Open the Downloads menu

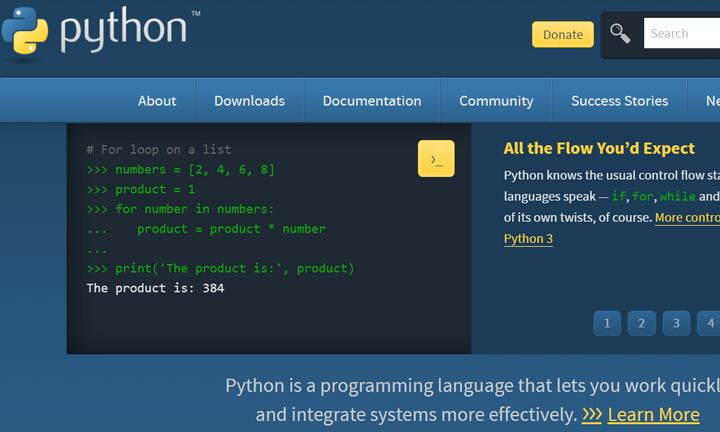[249, 101]
